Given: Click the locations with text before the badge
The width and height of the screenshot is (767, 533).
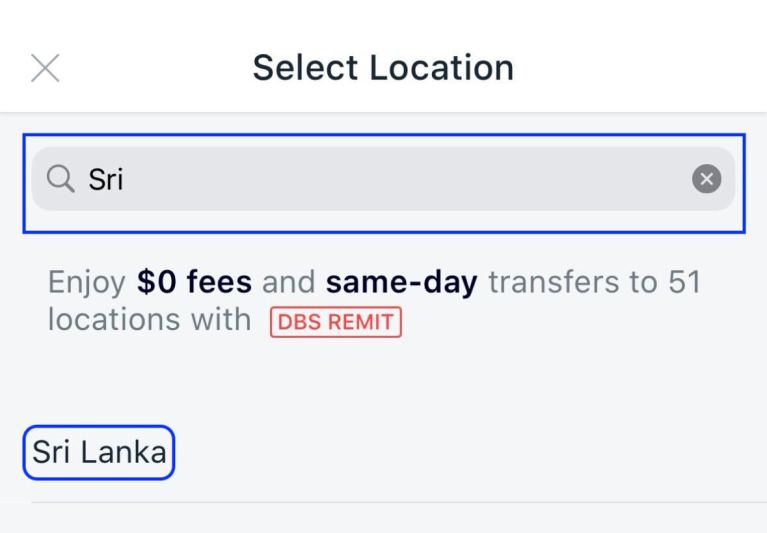Looking at the screenshot, I should 149,320.
